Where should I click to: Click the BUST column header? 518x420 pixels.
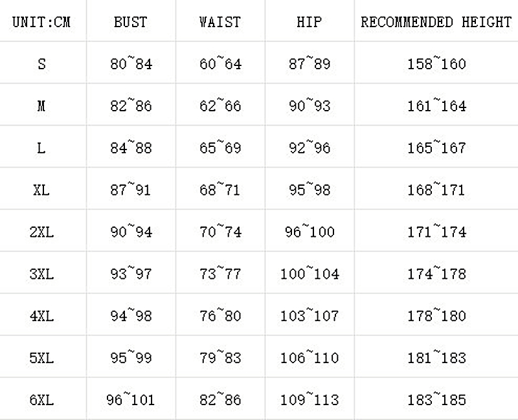tap(130, 22)
